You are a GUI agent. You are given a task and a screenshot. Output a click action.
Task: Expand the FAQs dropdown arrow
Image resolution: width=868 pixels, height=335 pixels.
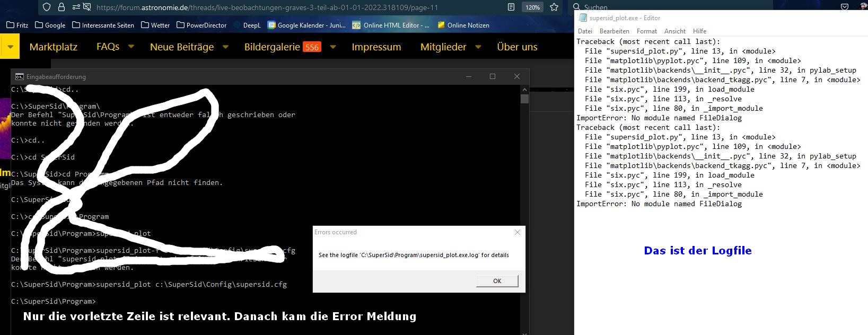tap(131, 47)
